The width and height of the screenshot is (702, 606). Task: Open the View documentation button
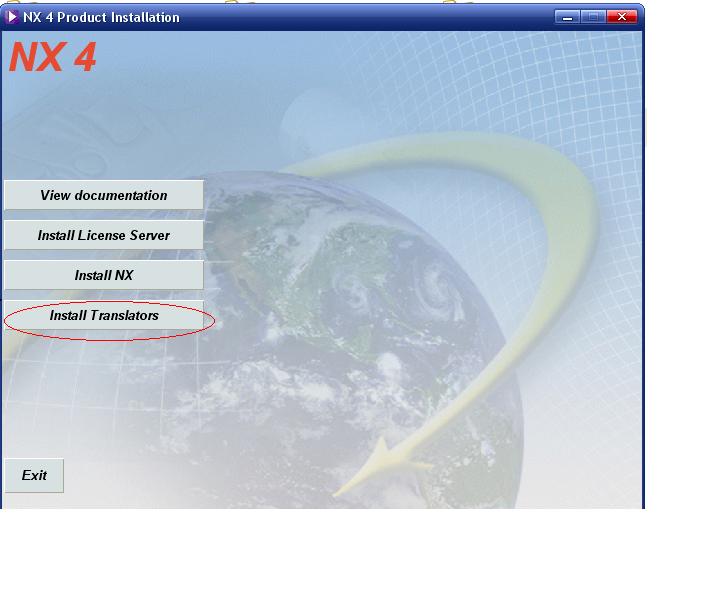click(x=103, y=195)
